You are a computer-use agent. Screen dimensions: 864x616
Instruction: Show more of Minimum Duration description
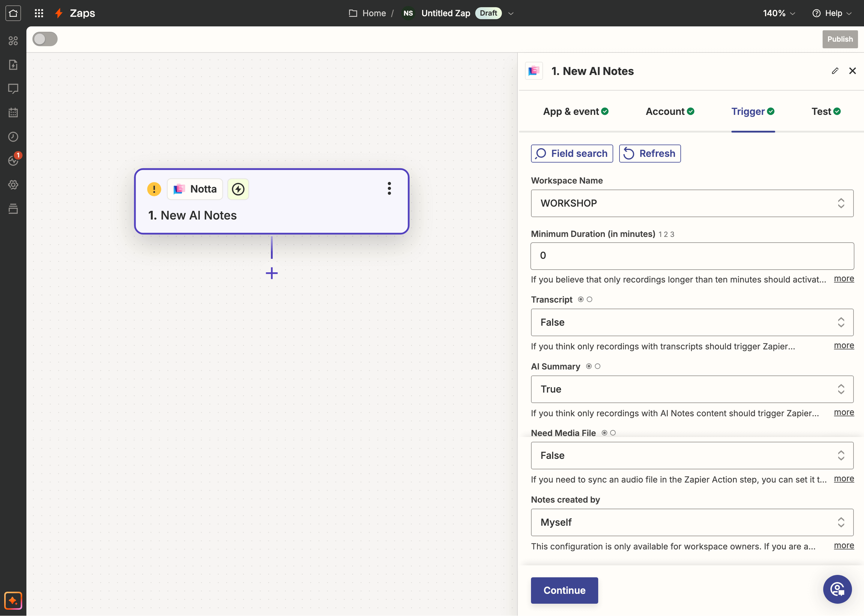[844, 279]
